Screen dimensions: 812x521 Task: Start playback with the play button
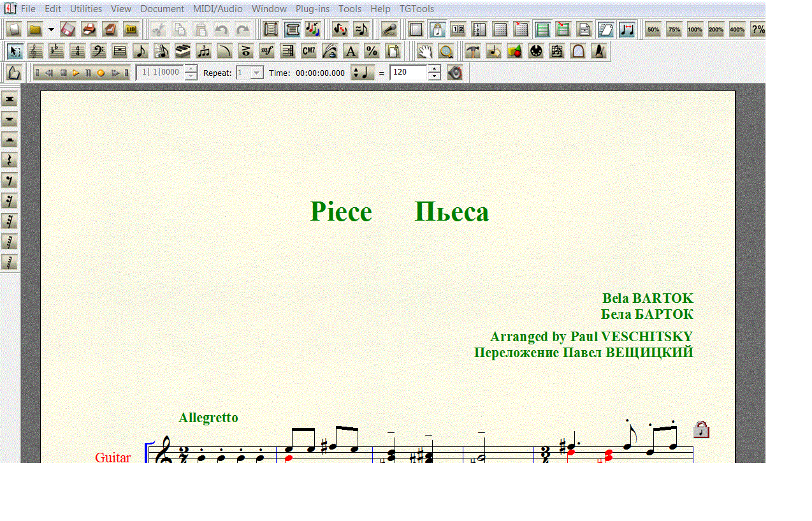pyautogui.click(x=76, y=73)
